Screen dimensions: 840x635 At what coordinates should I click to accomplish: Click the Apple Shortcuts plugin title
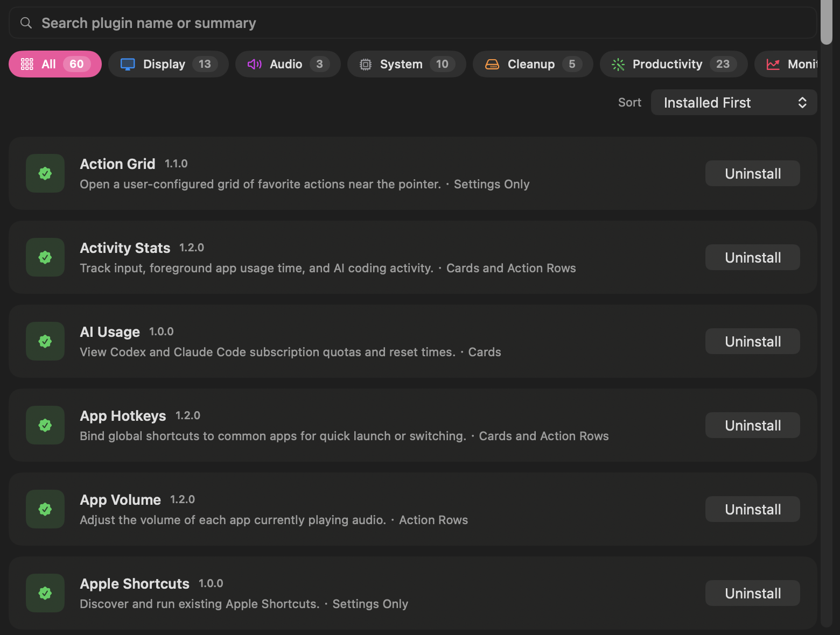135,583
